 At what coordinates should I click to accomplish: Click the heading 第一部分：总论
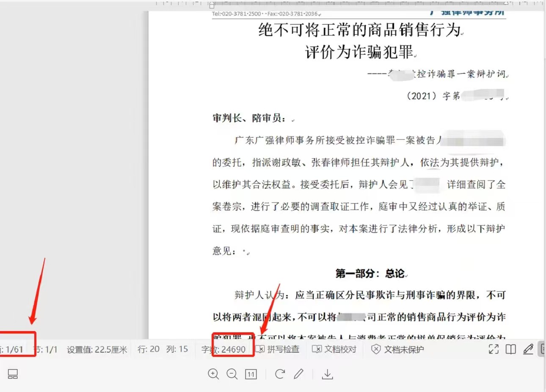tap(370, 273)
